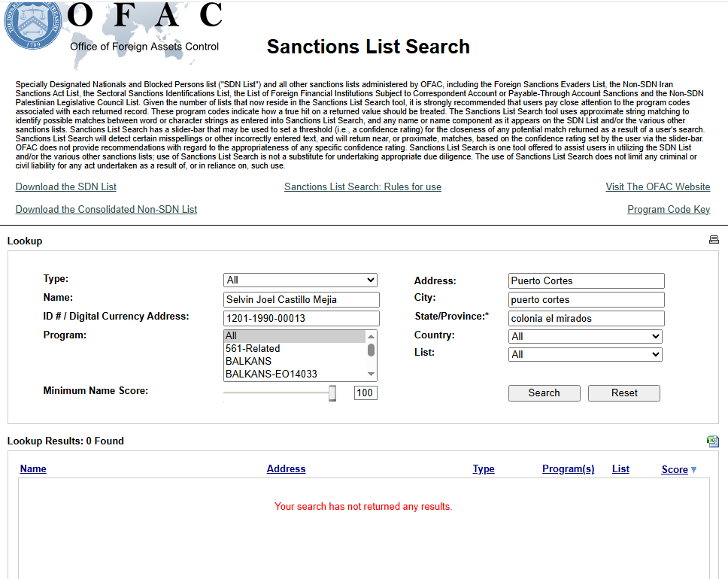Click the Score column sort arrow
The width and height of the screenshot is (728, 579).
pyautogui.click(x=693, y=470)
